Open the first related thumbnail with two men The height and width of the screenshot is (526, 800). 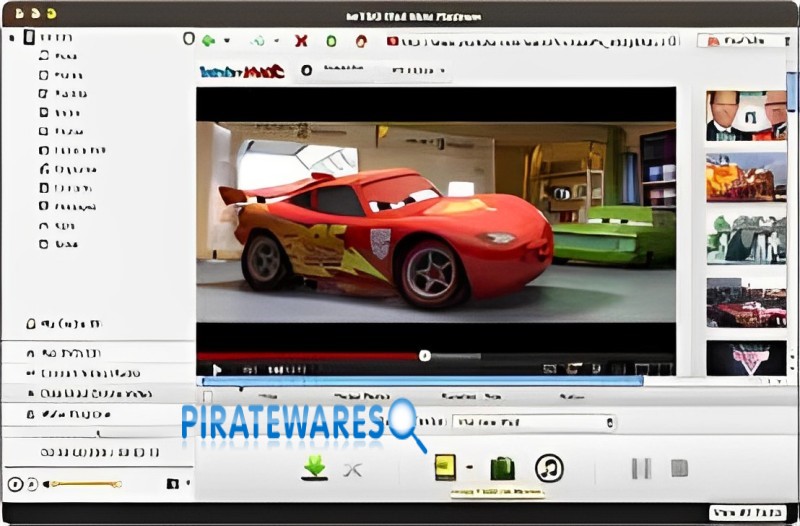point(746,116)
